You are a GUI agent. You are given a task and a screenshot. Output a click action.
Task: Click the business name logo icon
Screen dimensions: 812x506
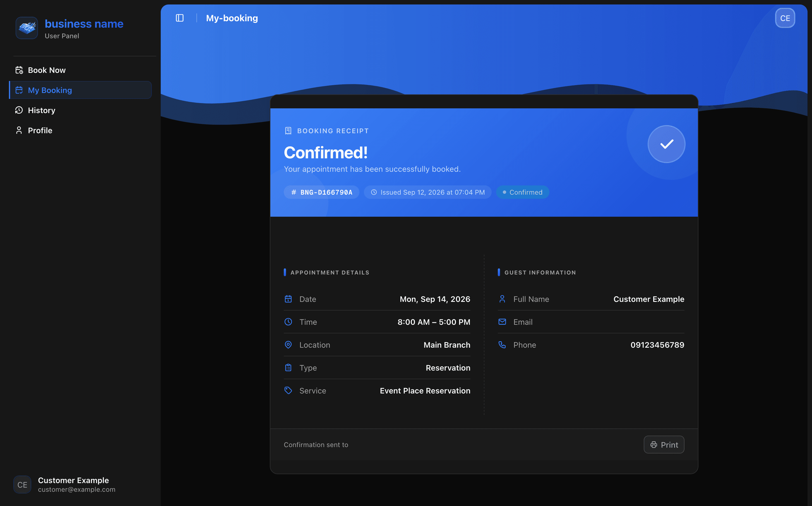pos(27,28)
